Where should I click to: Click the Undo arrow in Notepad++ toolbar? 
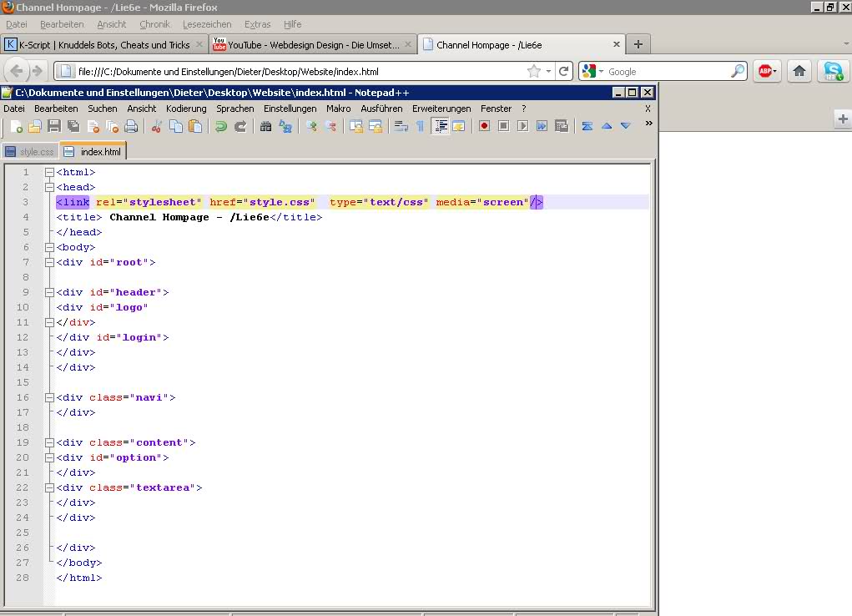pos(220,126)
